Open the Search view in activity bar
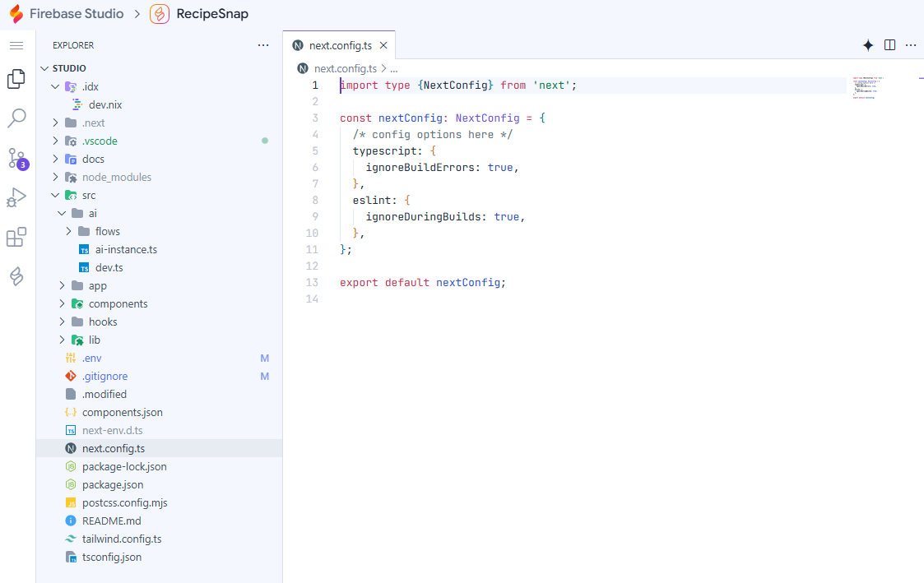 16,118
